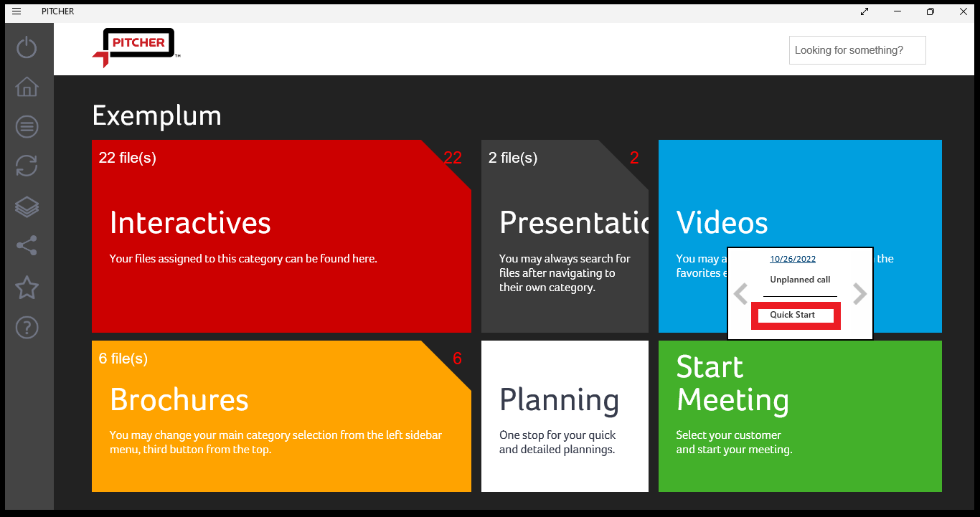Click the 10/26/2022 date link
The height and width of the screenshot is (517, 980).
pos(793,259)
